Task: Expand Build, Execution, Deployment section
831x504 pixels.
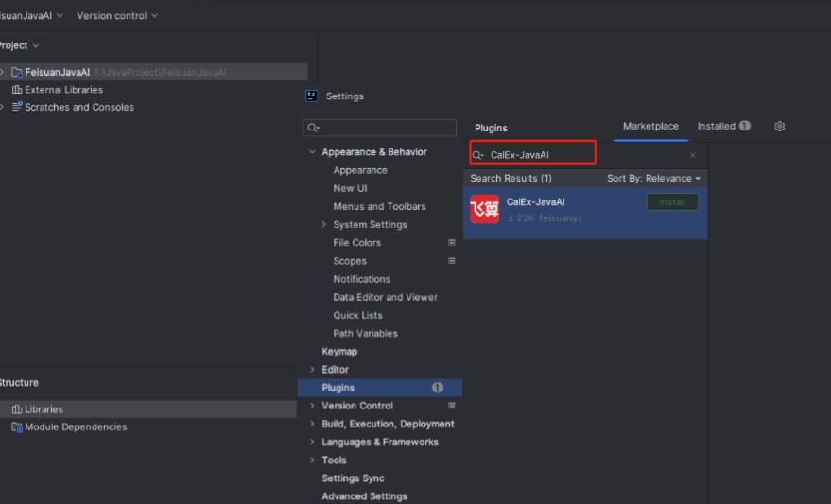Action: tap(312, 424)
